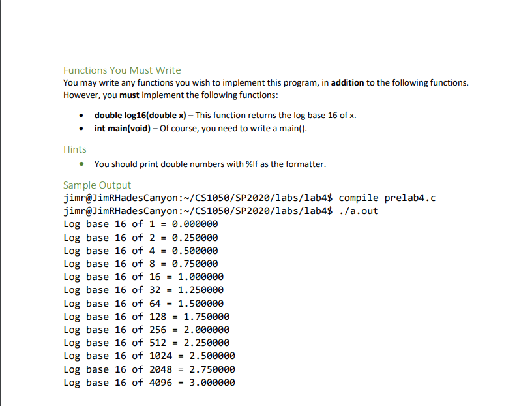
Task: Select the bullet point before log16 function
Action: [x=80, y=115]
